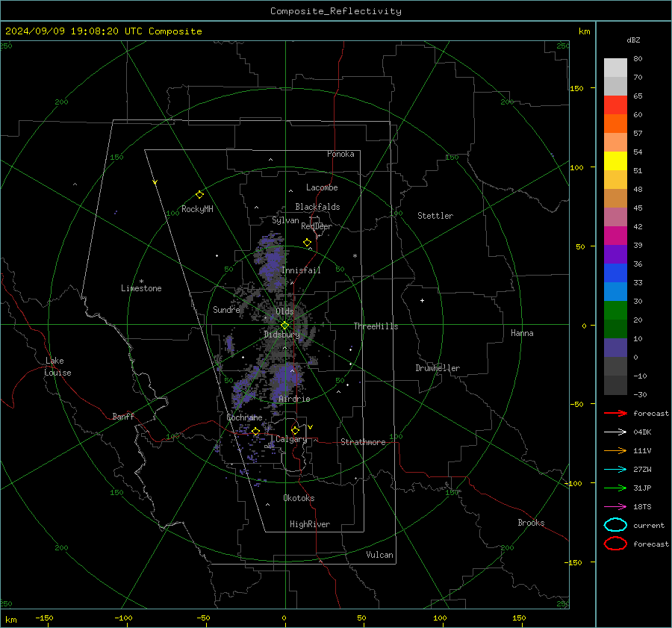The width and height of the screenshot is (672, 628).
Task: Click the Calgary city label
Action: point(291,439)
